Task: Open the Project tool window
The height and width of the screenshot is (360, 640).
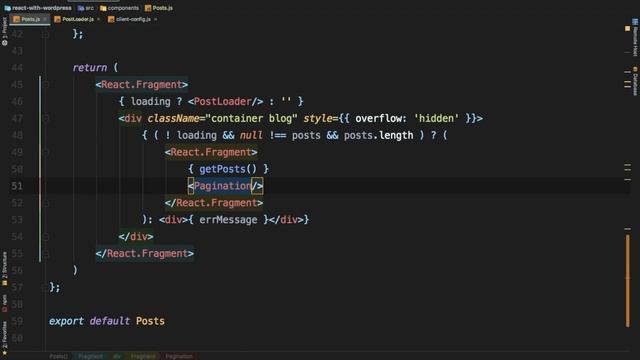Action: pos(4,31)
